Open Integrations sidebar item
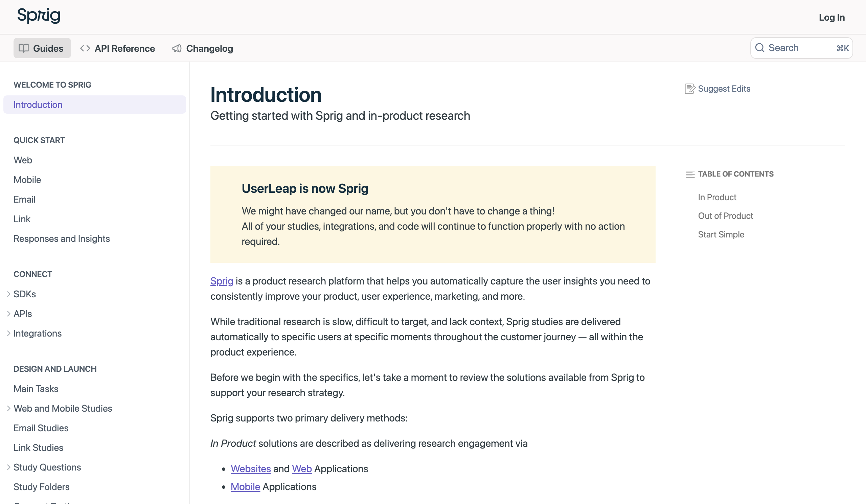Image resolution: width=866 pixels, height=504 pixels. 38,333
